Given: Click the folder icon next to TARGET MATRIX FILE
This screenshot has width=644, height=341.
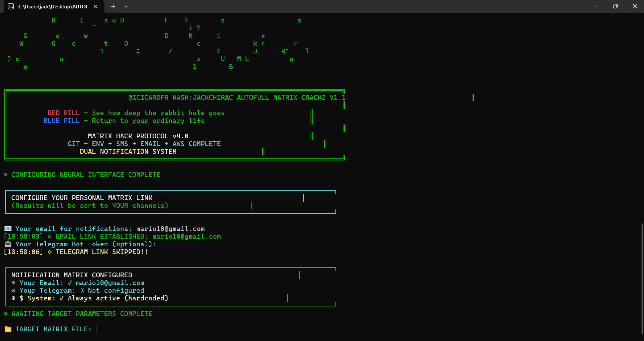Looking at the screenshot, I should [x=8, y=329].
